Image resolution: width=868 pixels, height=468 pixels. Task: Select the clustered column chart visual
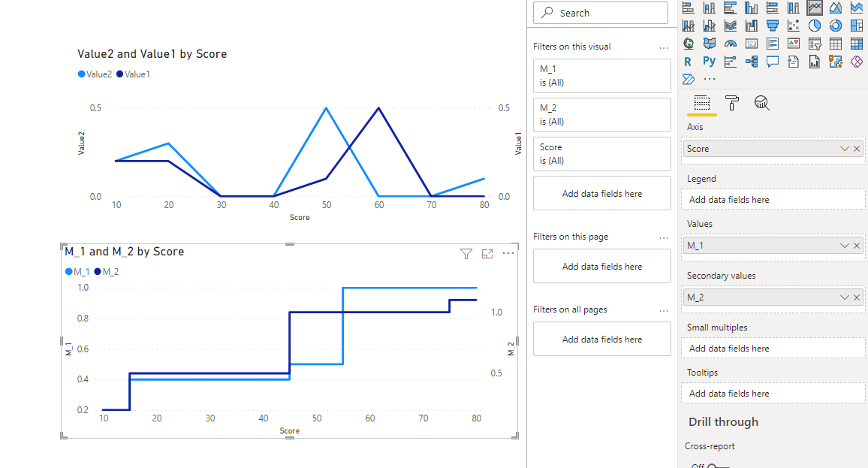click(751, 8)
